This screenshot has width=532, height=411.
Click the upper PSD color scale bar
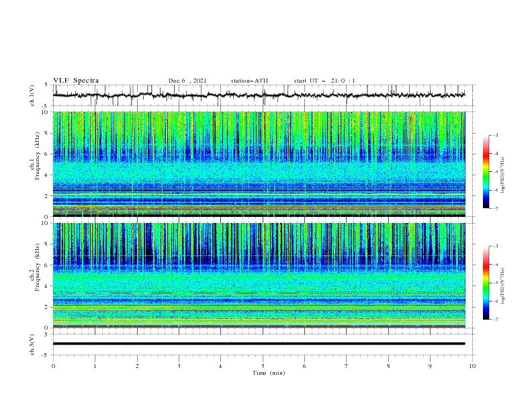click(x=486, y=172)
